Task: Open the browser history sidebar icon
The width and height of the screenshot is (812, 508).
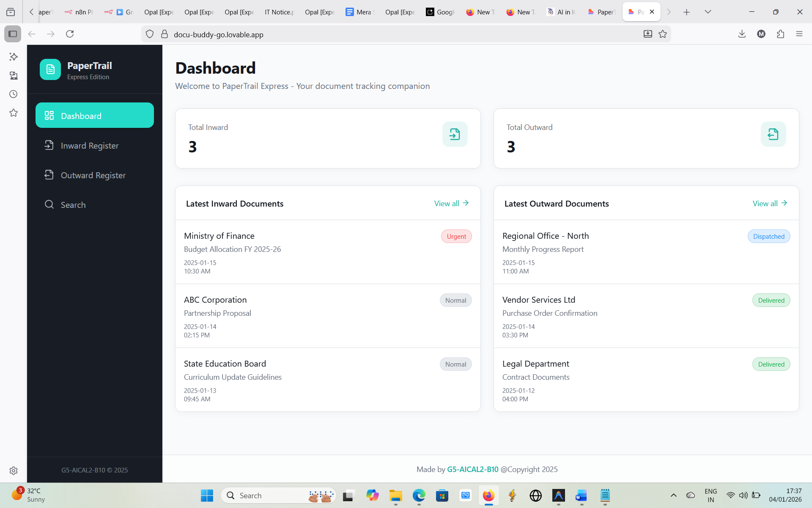Action: pyautogui.click(x=14, y=94)
